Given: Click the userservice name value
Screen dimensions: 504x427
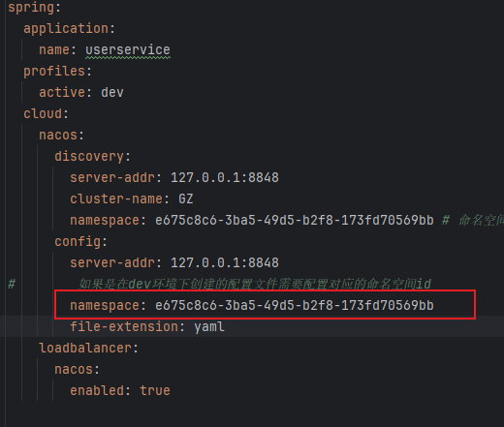Looking at the screenshot, I should point(128,49).
